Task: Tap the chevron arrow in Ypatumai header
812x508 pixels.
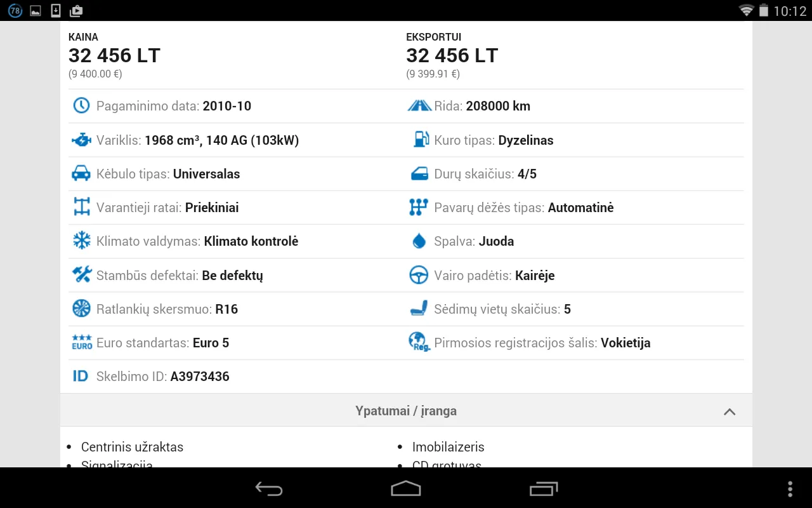Action: pyautogui.click(x=730, y=411)
